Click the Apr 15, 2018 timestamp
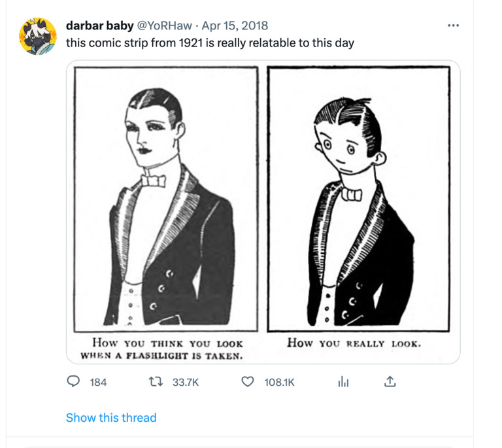Viewport: 502px width, 448px height. click(x=235, y=26)
